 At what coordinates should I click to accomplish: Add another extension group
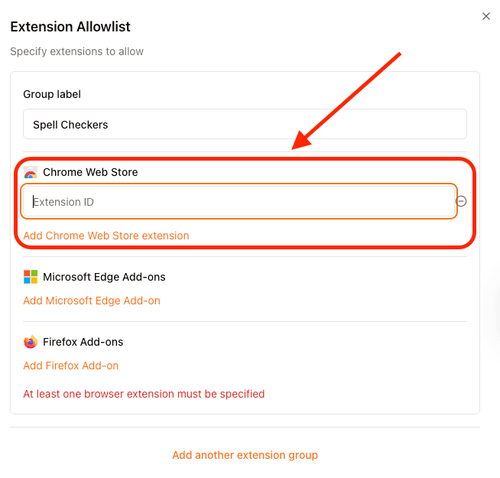click(245, 455)
